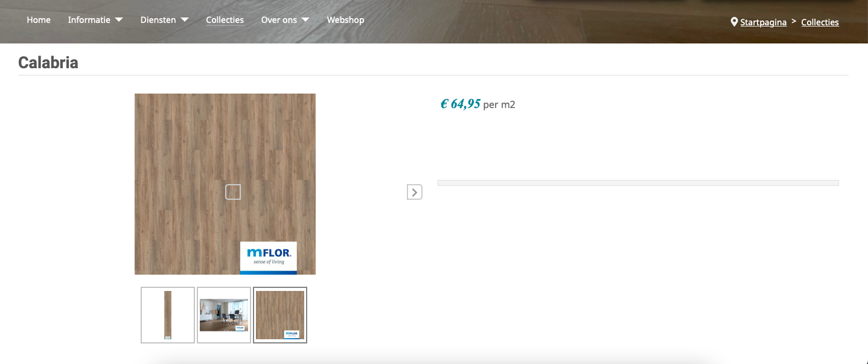
Task: Click the gray bar below the price
Action: click(x=638, y=183)
